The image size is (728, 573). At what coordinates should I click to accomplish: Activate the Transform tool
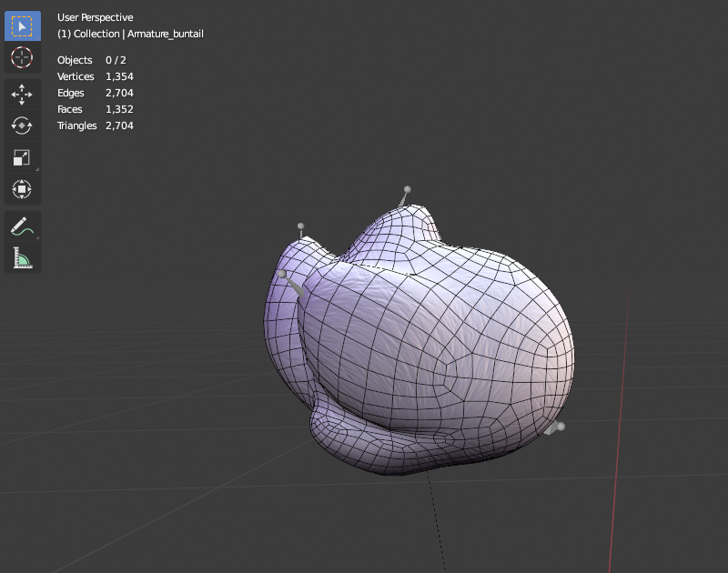pos(22,189)
